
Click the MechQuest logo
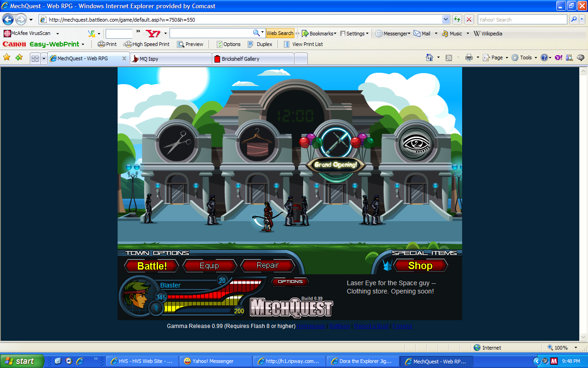tap(291, 308)
